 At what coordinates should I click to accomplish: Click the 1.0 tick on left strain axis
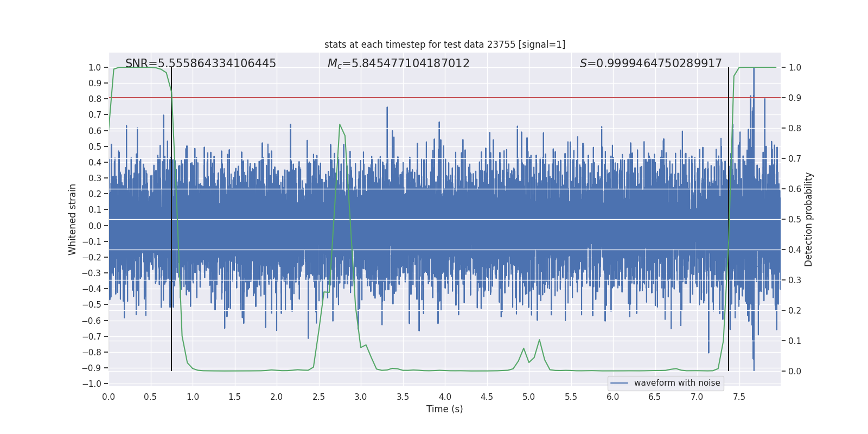pyautogui.click(x=94, y=68)
